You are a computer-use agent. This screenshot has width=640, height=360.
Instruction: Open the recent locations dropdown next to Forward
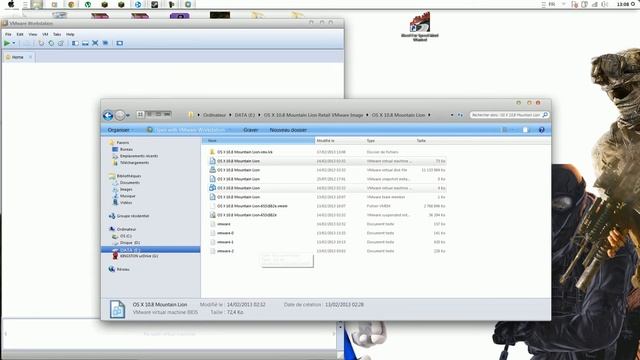pos(128,116)
